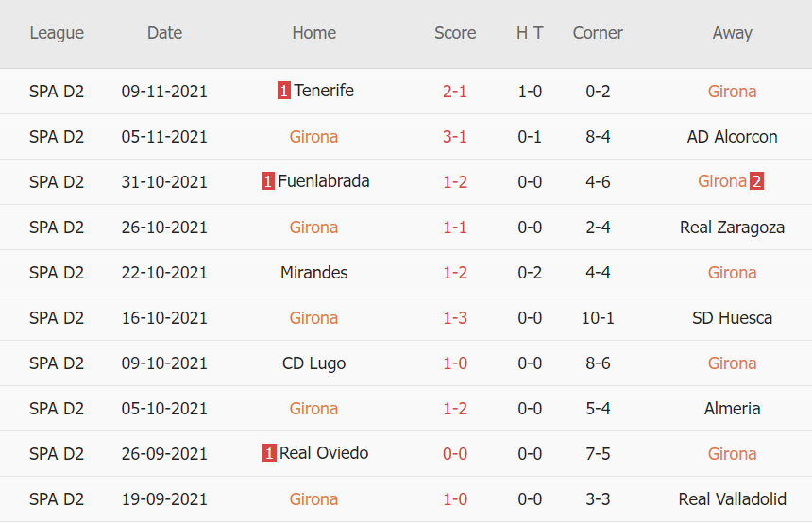The image size is (812, 523).
Task: Select the Real Valladolid team link
Action: click(732, 498)
